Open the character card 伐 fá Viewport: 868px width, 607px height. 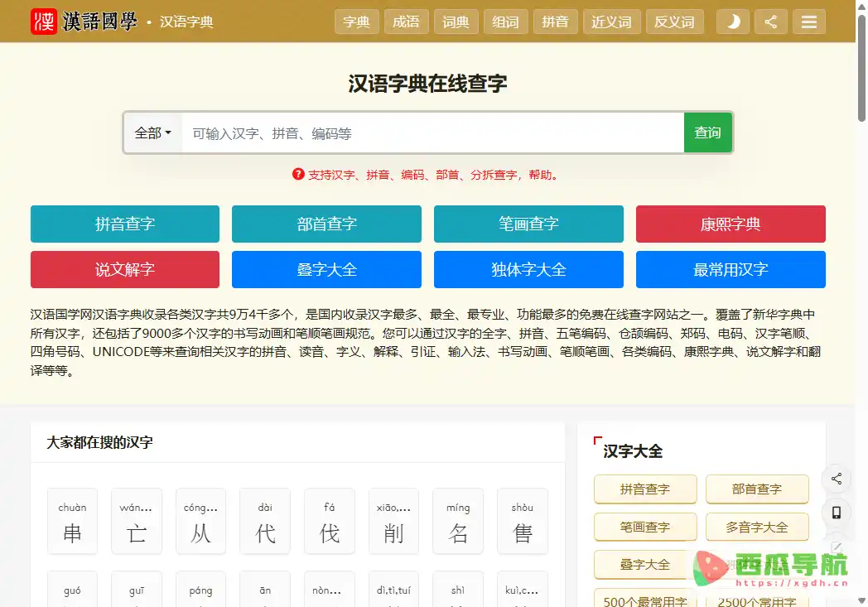(330, 521)
